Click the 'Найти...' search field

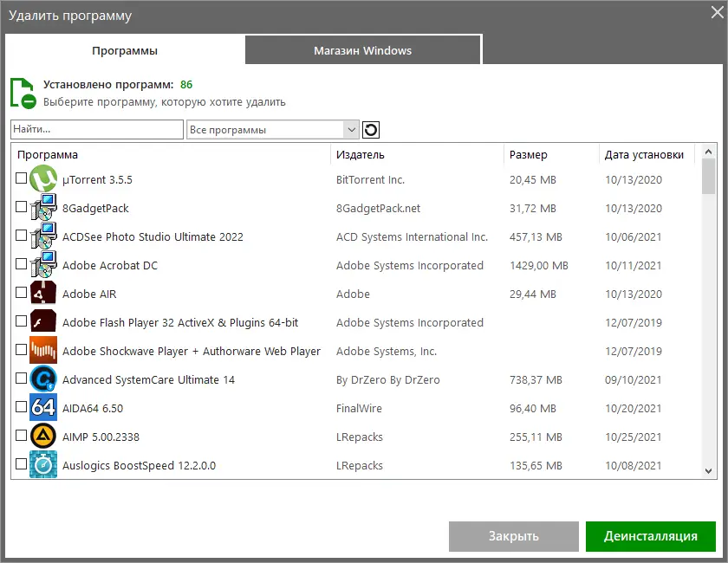pyautogui.click(x=97, y=130)
